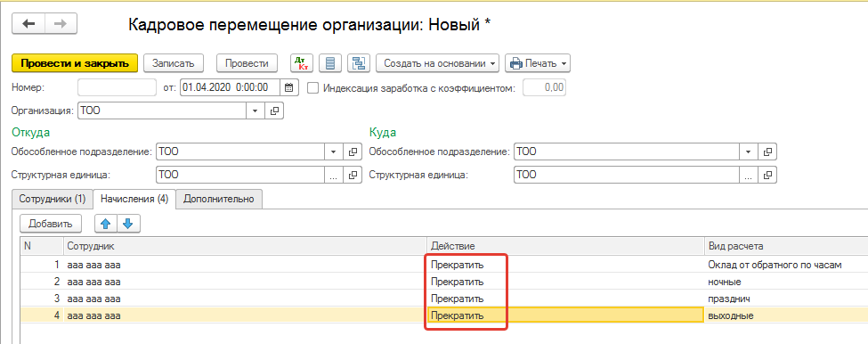The height and width of the screenshot is (344, 868).
Task: Go forward with the right arrow button
Action: click(x=61, y=24)
